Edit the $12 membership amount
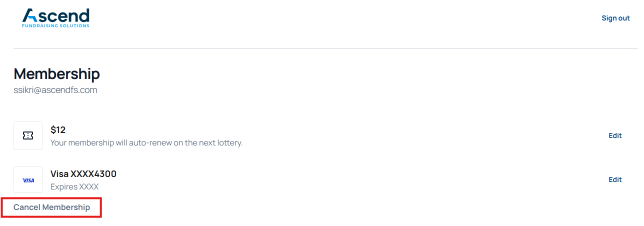This screenshot has height=226, width=644. pyautogui.click(x=615, y=135)
